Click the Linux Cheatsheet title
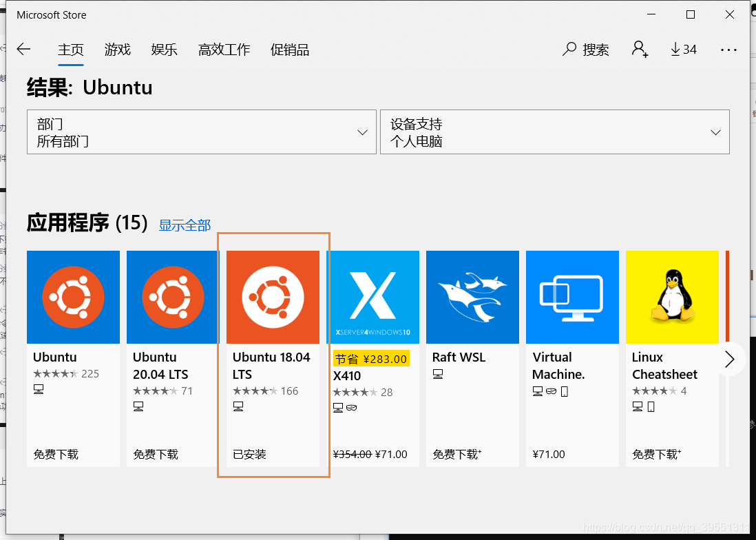The image size is (756, 540). click(665, 366)
